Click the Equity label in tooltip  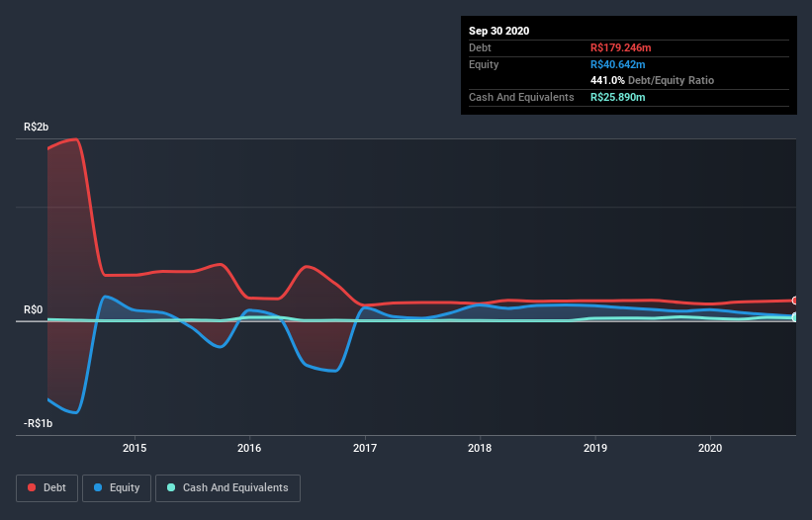tap(484, 64)
